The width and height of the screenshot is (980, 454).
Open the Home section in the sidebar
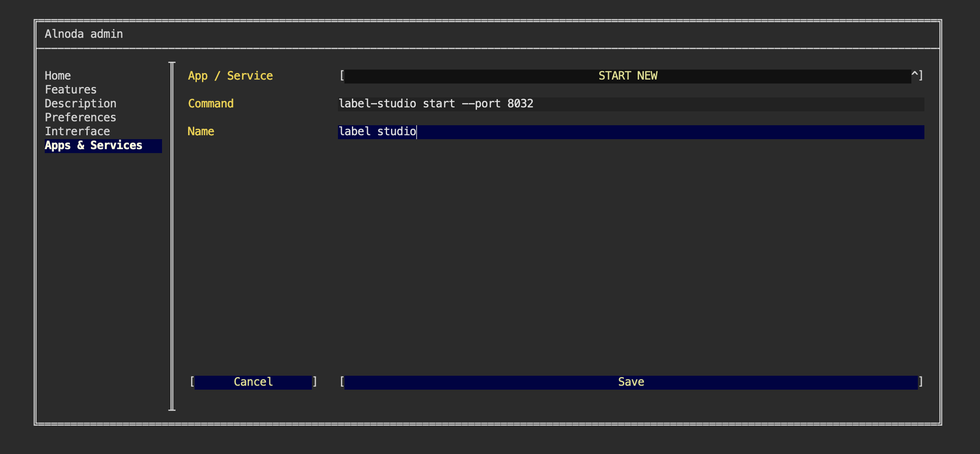pyautogui.click(x=58, y=76)
